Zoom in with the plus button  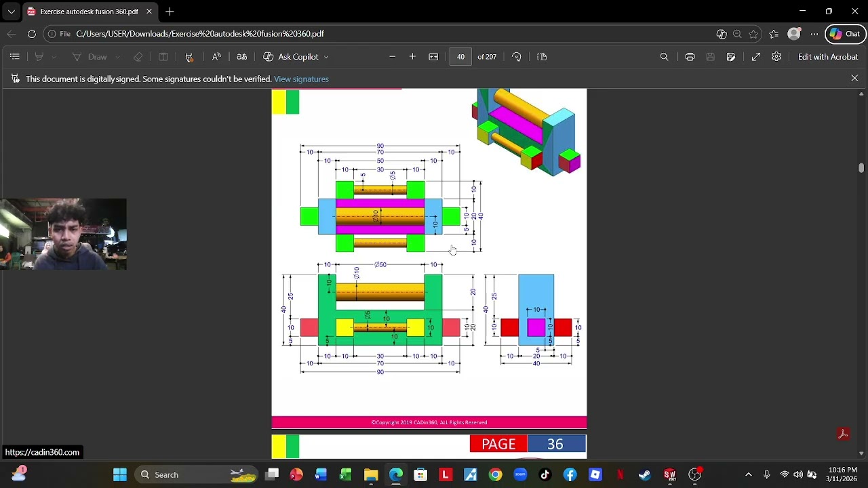point(412,57)
